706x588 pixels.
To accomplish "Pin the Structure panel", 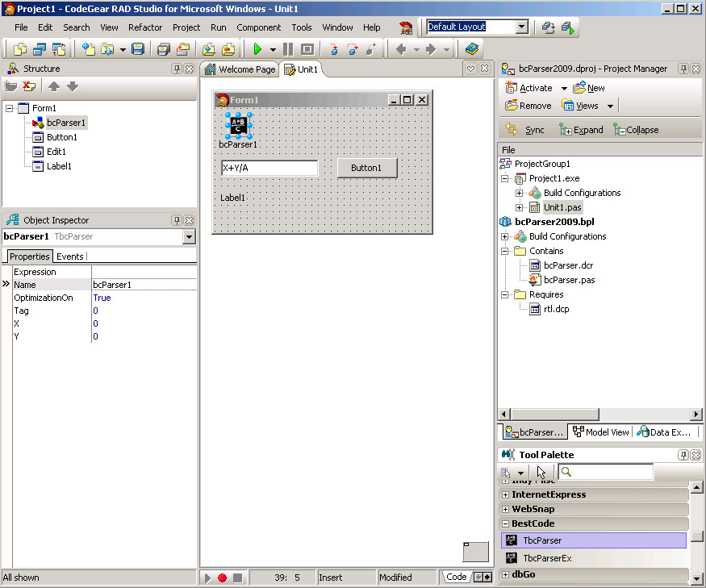I will 177,69.
